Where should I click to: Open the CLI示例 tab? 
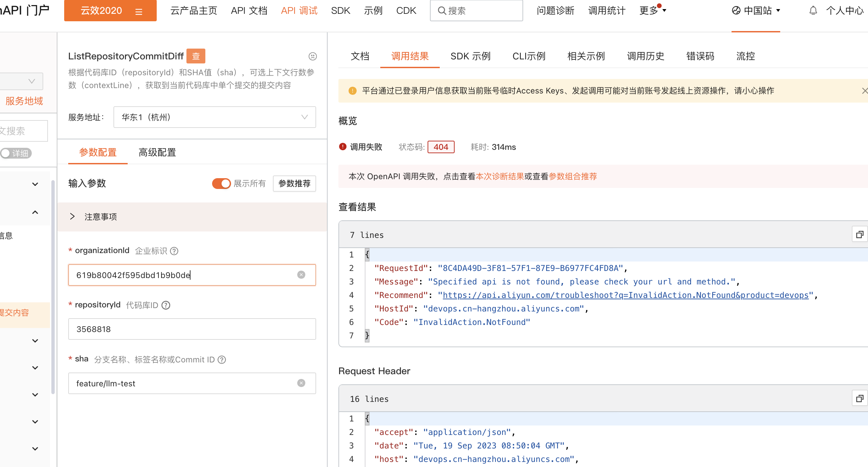click(x=529, y=56)
